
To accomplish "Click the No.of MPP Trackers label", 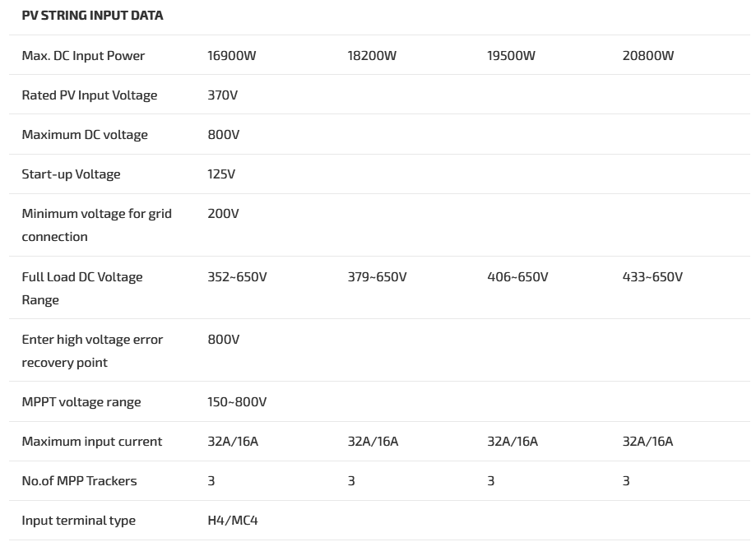I will click(79, 480).
